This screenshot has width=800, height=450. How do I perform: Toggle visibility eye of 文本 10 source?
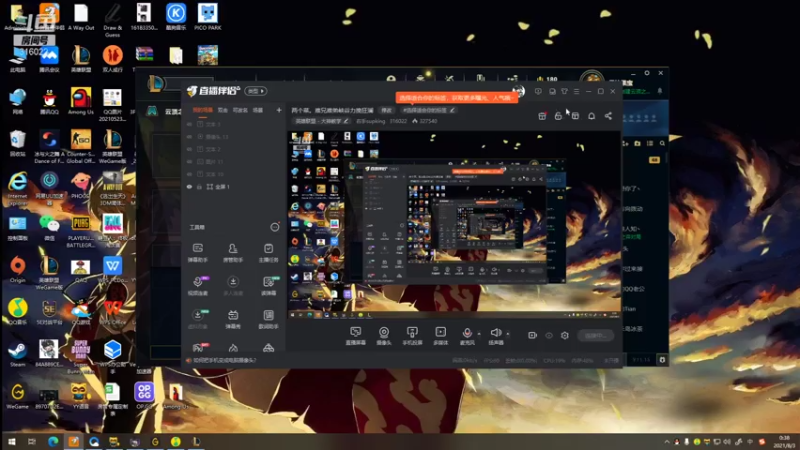coord(189,174)
